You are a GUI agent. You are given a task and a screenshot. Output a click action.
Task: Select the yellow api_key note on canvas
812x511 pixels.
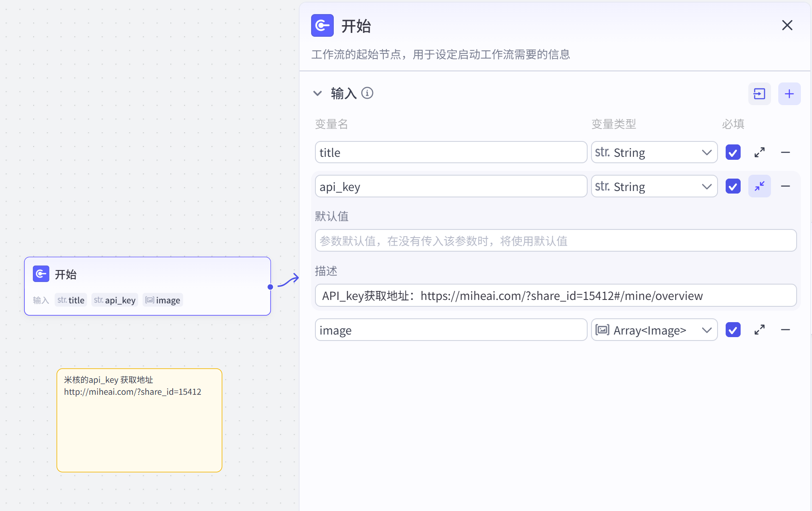click(139, 420)
